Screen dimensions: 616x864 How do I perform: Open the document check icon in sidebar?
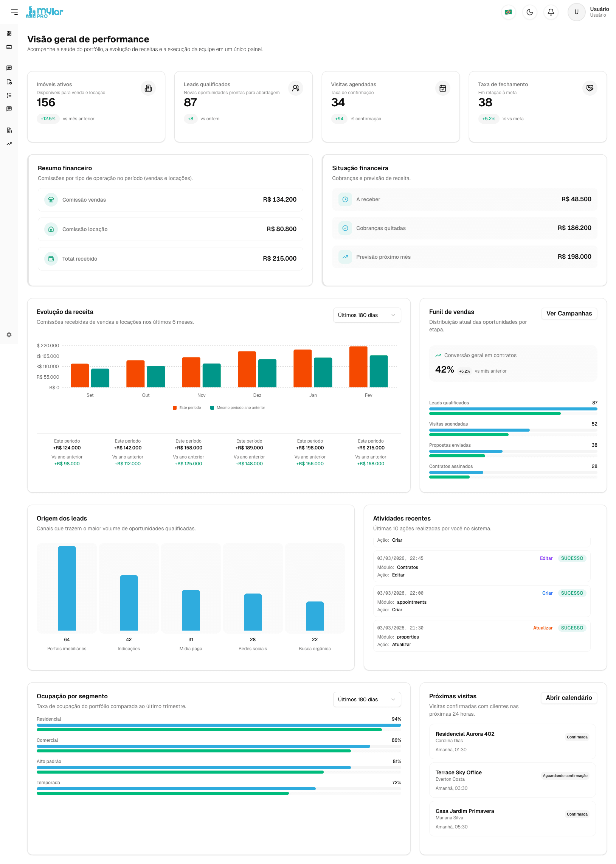click(9, 82)
